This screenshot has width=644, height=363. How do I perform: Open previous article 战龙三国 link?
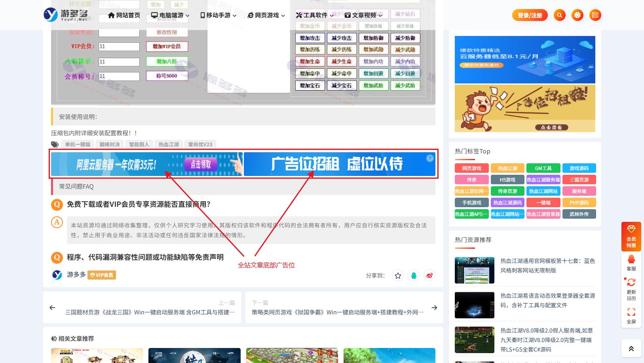click(150, 312)
